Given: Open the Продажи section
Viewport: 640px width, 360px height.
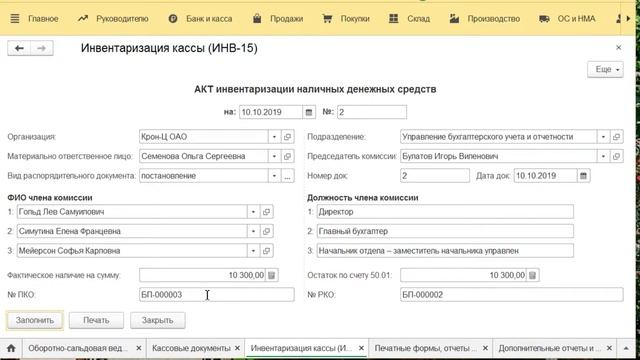Looking at the screenshot, I should click(278, 19).
